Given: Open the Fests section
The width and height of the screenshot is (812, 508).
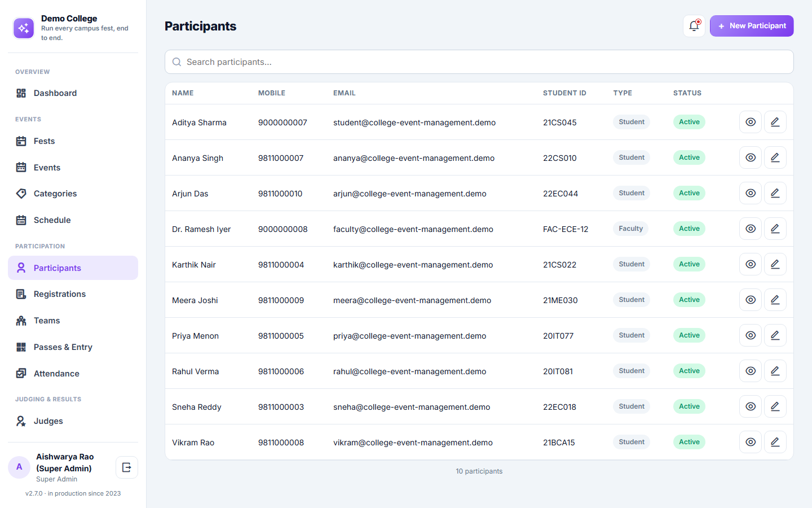Looking at the screenshot, I should (x=73, y=141).
